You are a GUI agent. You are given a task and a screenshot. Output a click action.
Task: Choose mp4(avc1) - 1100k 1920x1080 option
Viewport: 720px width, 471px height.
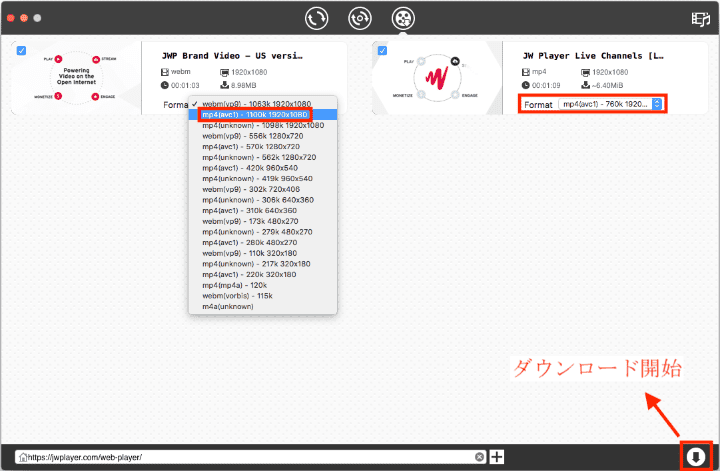[x=263, y=114]
